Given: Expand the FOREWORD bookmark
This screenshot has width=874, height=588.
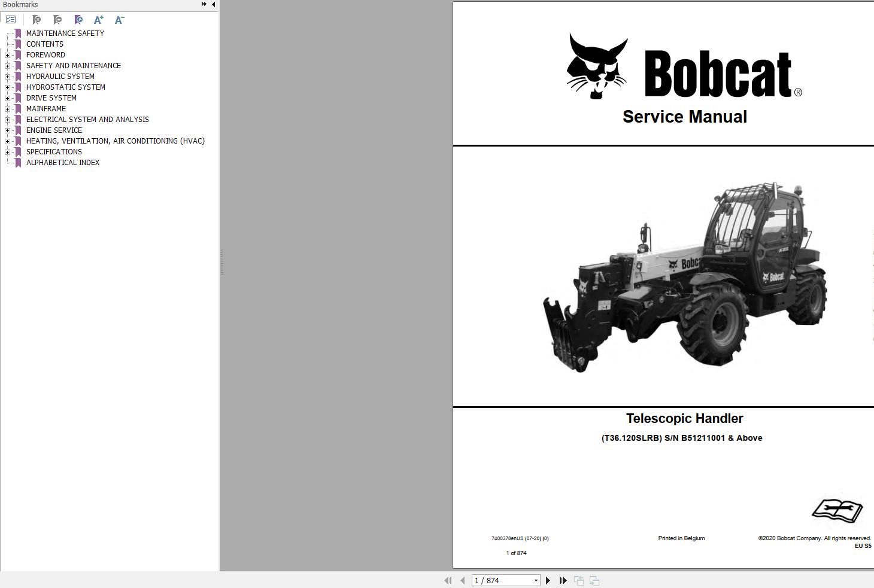Looking at the screenshot, I should coord(7,54).
